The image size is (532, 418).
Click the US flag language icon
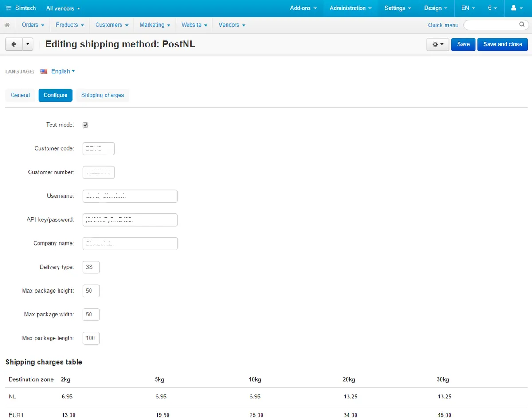(x=44, y=71)
